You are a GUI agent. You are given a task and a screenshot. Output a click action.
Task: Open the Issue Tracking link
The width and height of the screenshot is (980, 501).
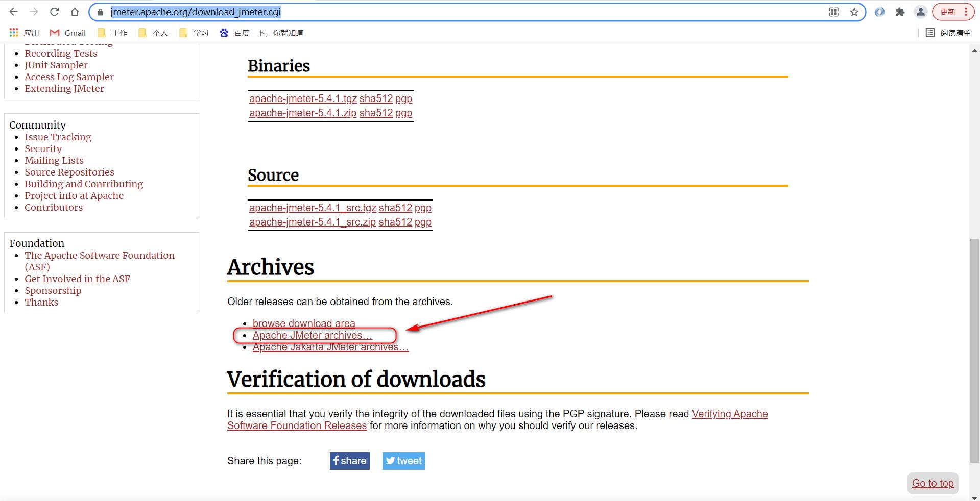[58, 137]
